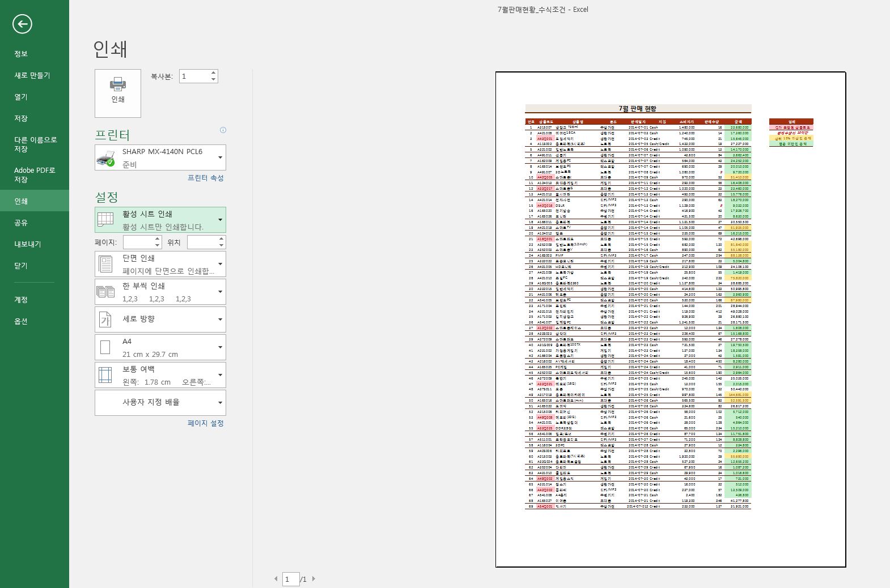Select 인쇄 (Print) in sidebar
890x588 pixels.
[x=35, y=201]
